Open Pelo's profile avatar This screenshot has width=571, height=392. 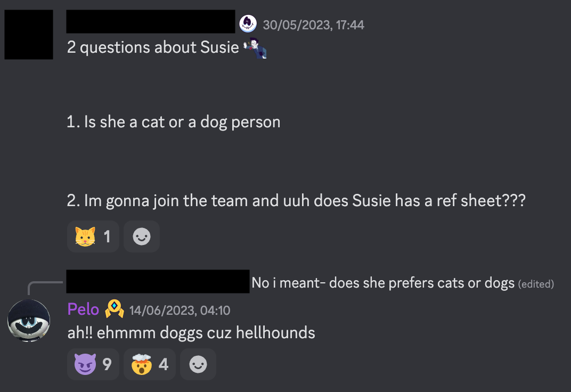(x=29, y=321)
